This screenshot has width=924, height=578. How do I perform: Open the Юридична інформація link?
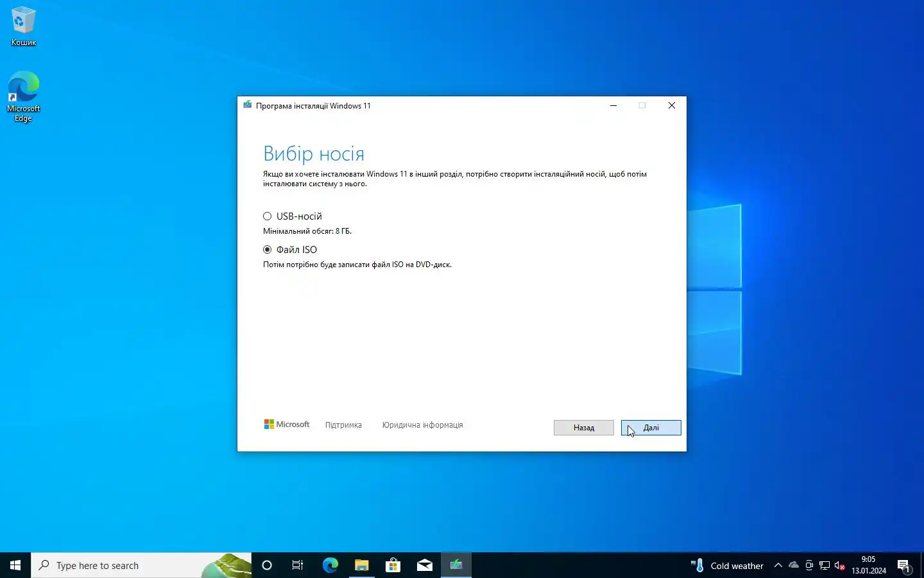click(422, 425)
